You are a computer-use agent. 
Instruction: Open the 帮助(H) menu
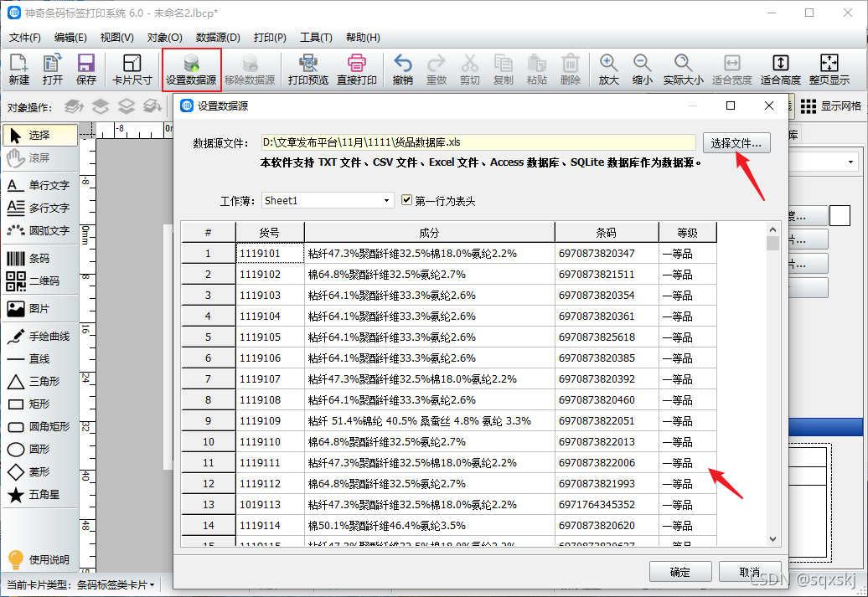click(x=363, y=38)
